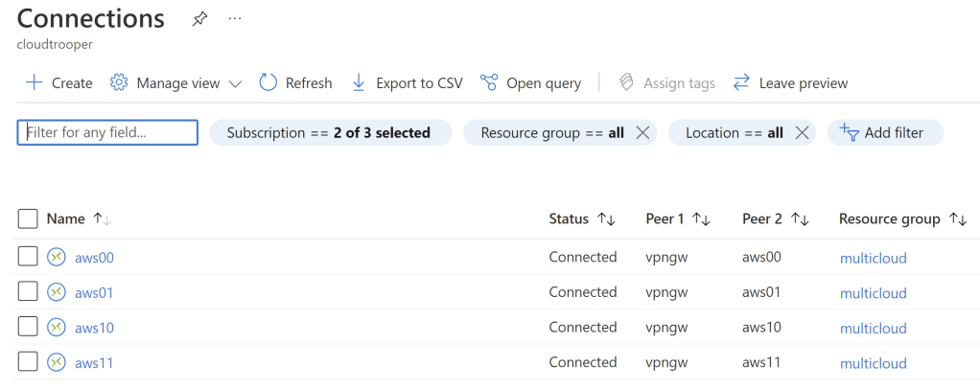Open the Subscription filter pill
The image size is (980, 390).
point(329,133)
